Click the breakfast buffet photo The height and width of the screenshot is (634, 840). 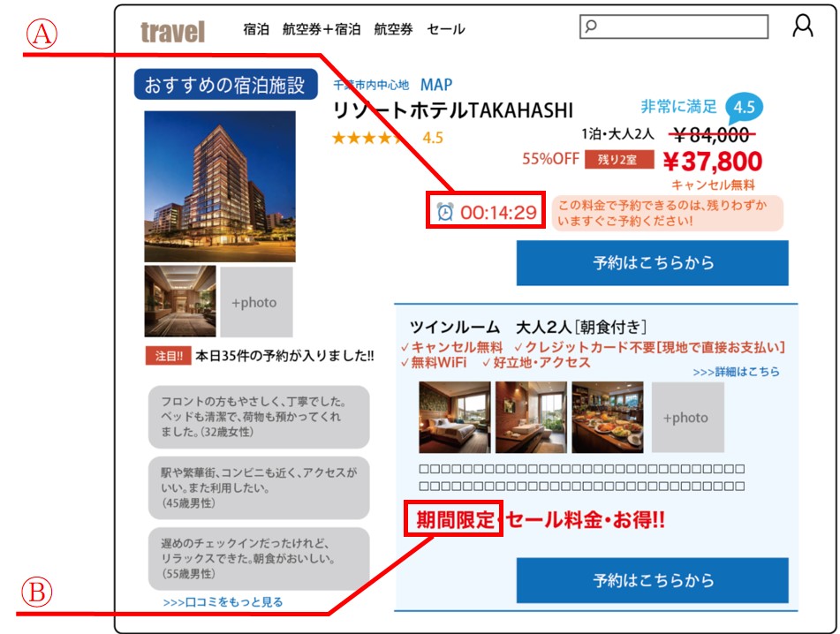pos(607,417)
